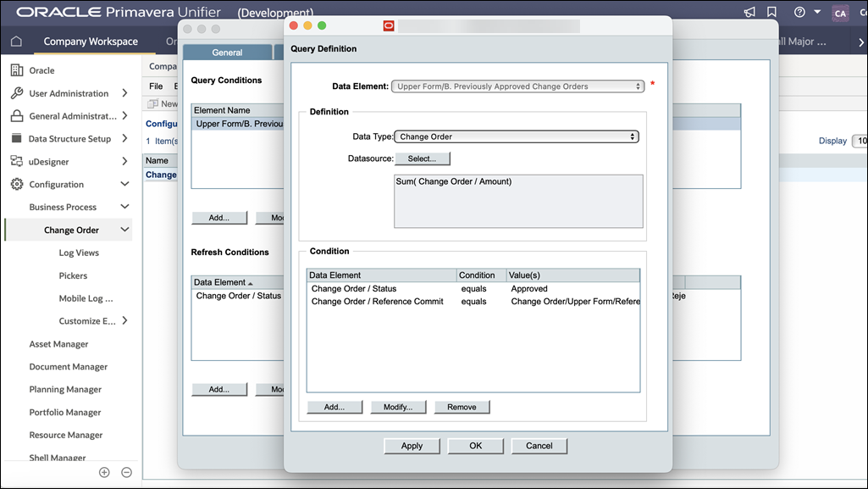Viewport: 868px width, 489px height.
Task: Collapse the Change Order tree section
Action: pos(125,229)
